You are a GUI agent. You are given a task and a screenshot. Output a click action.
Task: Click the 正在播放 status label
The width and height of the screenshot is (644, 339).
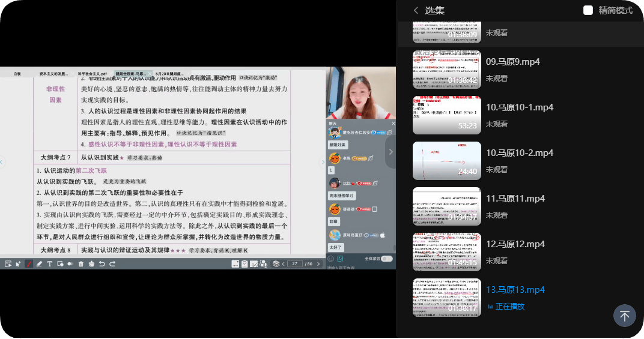[509, 307]
